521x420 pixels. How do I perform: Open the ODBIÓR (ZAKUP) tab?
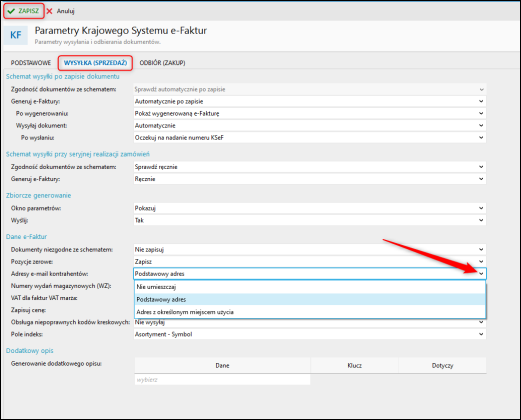click(162, 63)
